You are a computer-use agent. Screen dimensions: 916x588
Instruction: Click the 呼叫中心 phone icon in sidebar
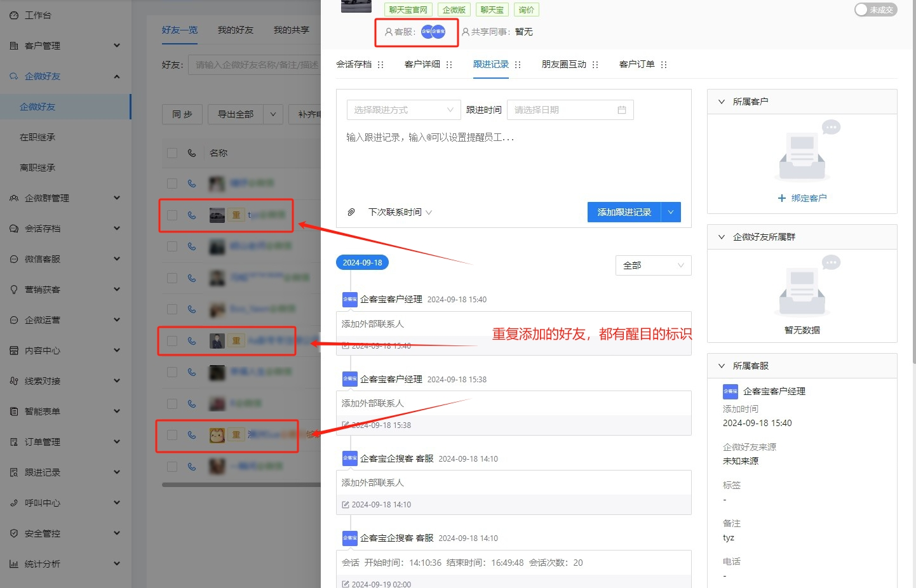14,503
